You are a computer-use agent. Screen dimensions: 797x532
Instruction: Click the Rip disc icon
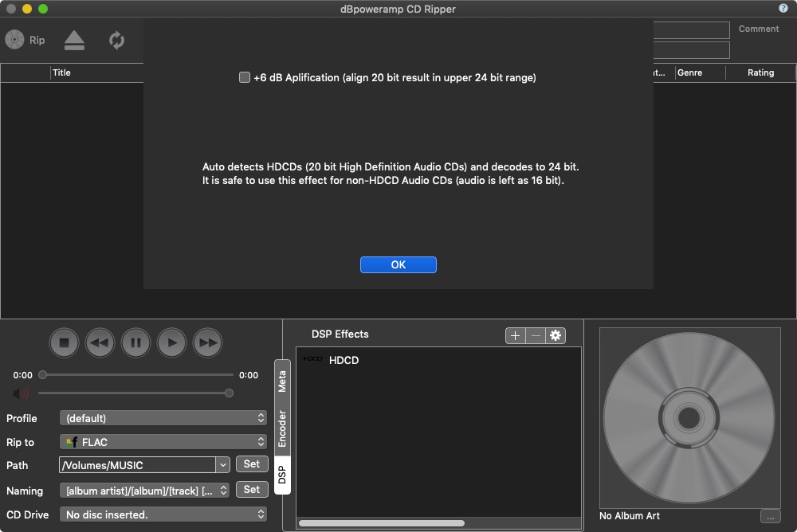pos(16,40)
